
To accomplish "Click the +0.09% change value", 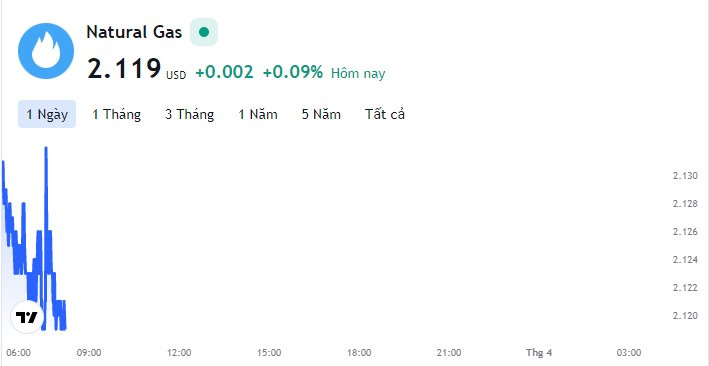I will 293,72.
